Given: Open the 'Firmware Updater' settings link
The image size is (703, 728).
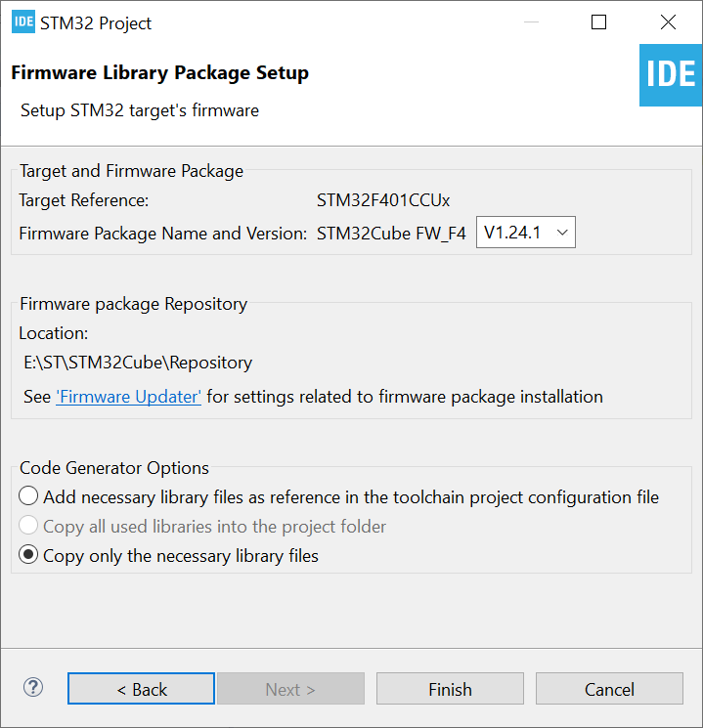Looking at the screenshot, I should pyautogui.click(x=129, y=397).
